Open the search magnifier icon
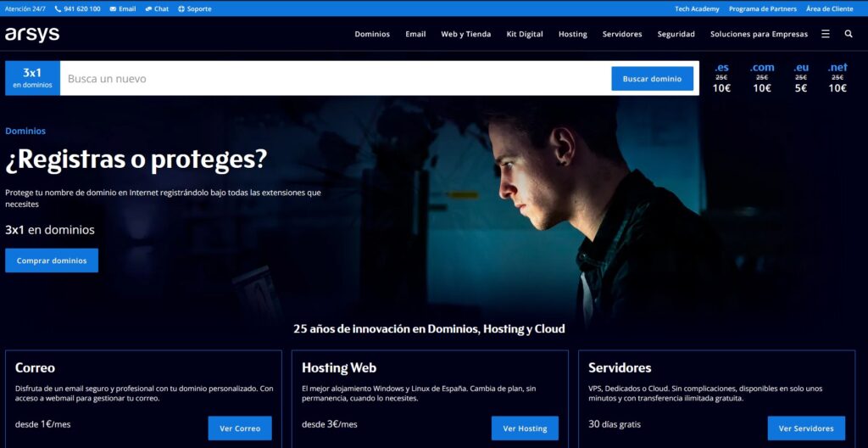The height and width of the screenshot is (448, 868). (849, 34)
